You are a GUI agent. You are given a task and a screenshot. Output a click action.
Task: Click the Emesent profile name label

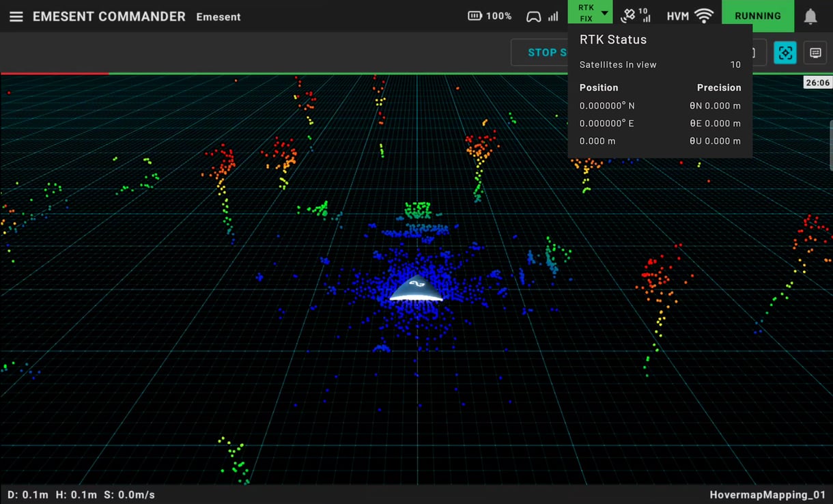pos(218,17)
